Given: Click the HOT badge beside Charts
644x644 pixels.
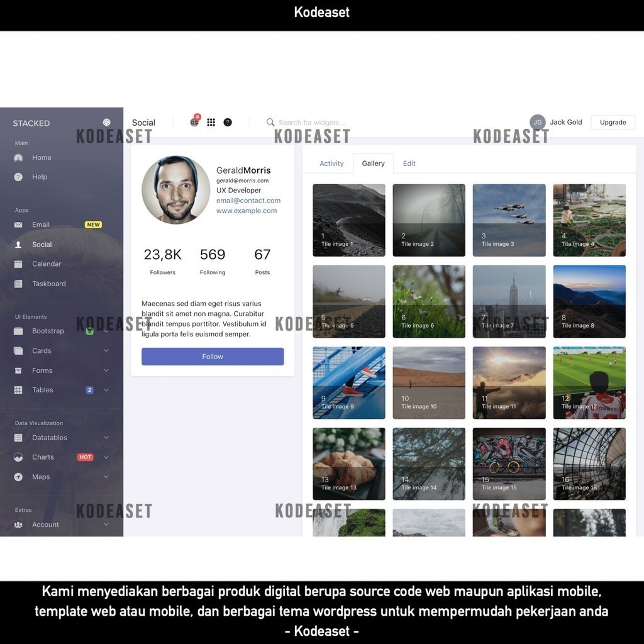Looking at the screenshot, I should click(86, 457).
